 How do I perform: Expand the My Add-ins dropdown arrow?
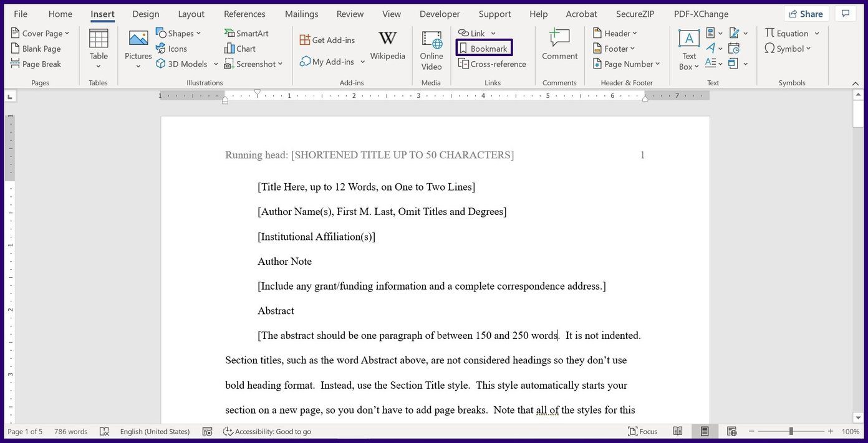pos(362,62)
